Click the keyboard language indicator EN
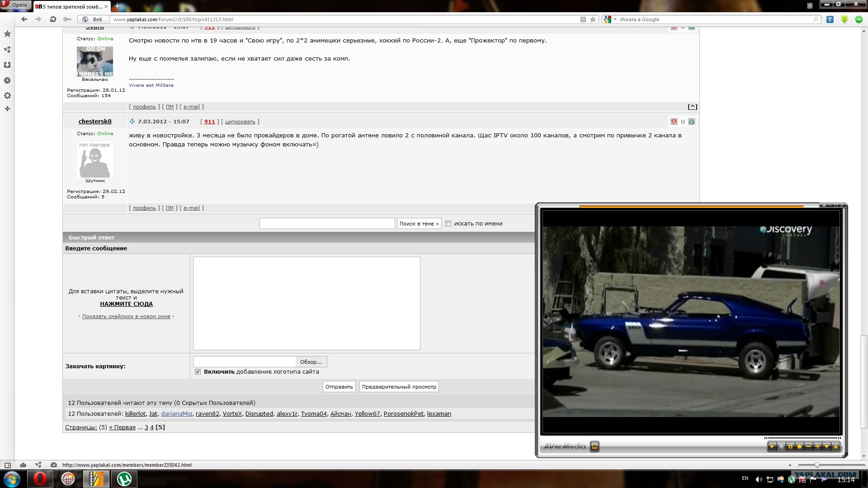868x488 pixels. coord(745,478)
